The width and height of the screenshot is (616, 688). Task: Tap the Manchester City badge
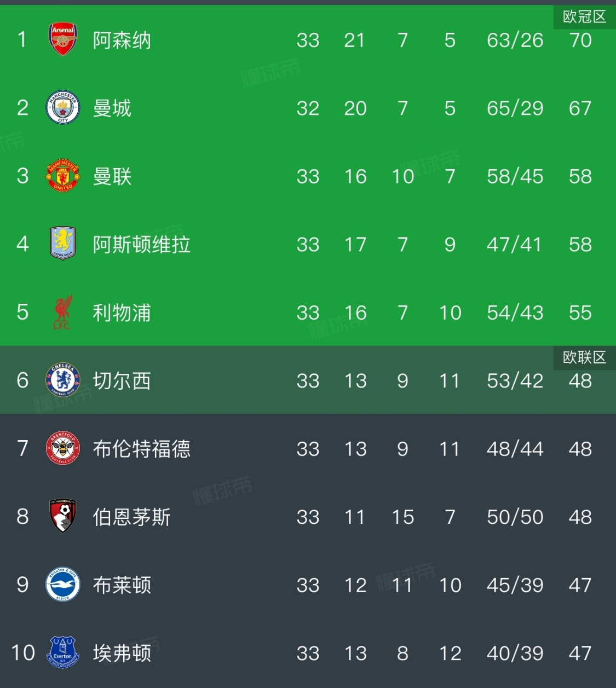pyautogui.click(x=63, y=107)
